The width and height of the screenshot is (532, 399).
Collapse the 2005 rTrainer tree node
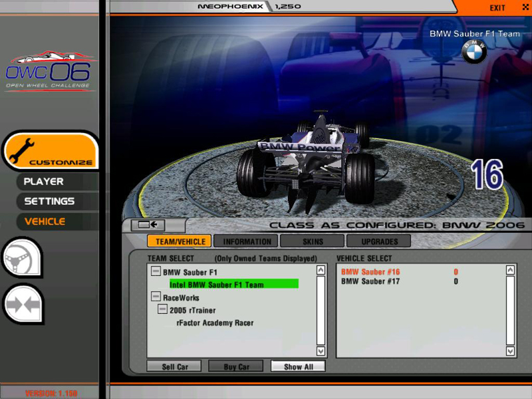click(x=162, y=309)
